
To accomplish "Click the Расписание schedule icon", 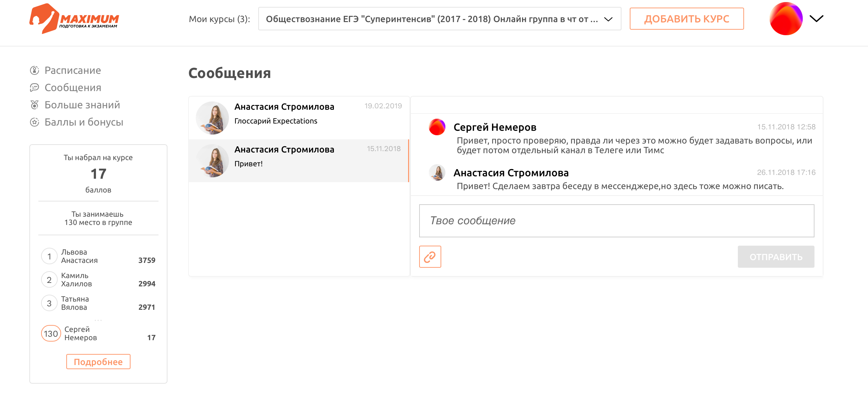I will click(35, 70).
